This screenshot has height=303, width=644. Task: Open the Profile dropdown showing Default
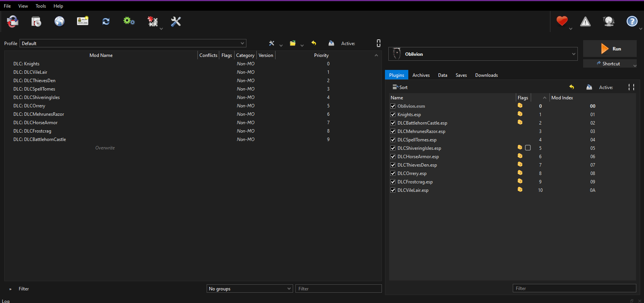coord(133,44)
